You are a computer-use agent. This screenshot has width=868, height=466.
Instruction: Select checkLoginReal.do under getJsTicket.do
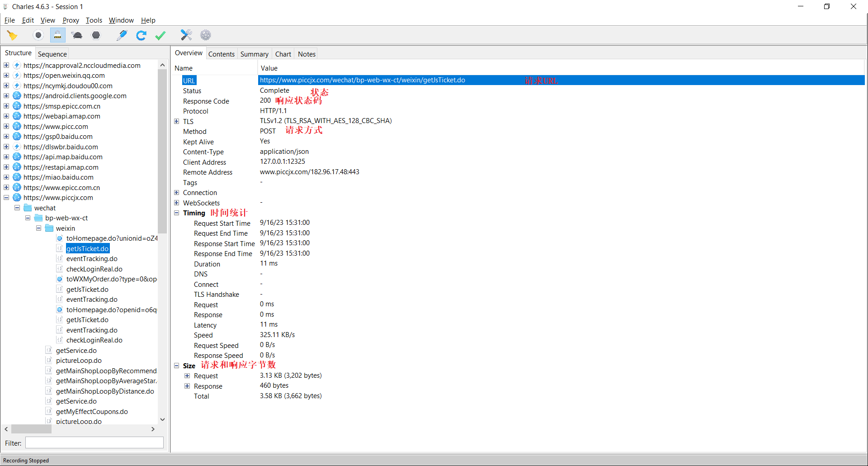pyautogui.click(x=94, y=269)
